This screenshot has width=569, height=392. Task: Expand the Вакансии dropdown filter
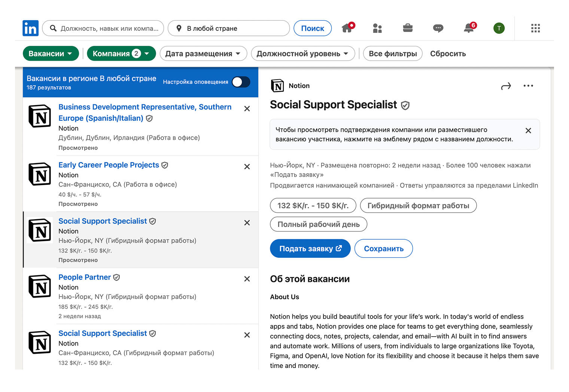click(51, 53)
